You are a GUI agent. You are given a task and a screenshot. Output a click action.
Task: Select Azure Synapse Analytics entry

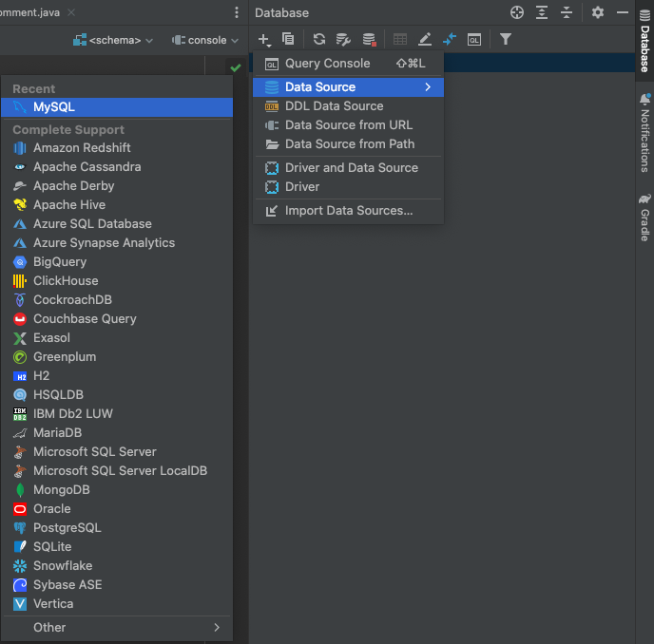(117, 242)
